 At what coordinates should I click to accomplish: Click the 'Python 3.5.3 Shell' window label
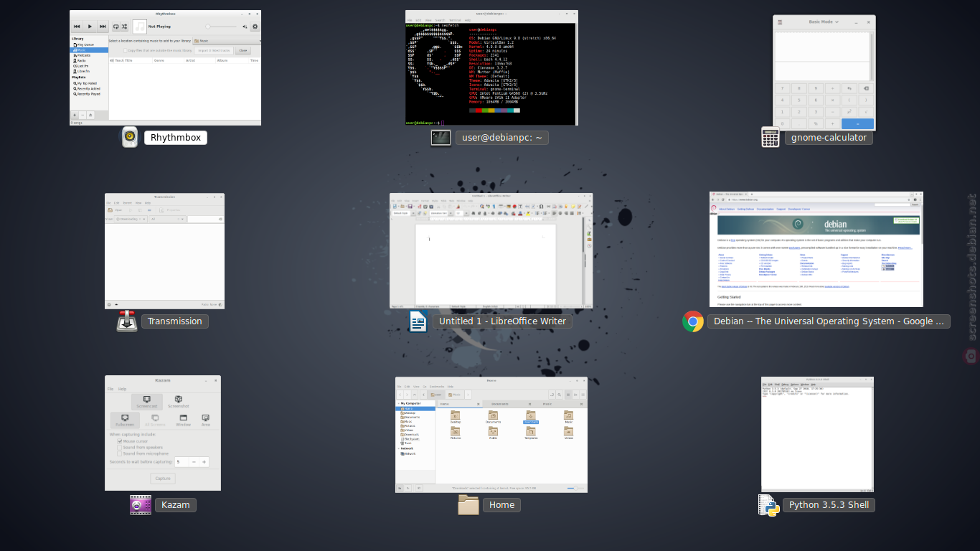pyautogui.click(x=829, y=505)
